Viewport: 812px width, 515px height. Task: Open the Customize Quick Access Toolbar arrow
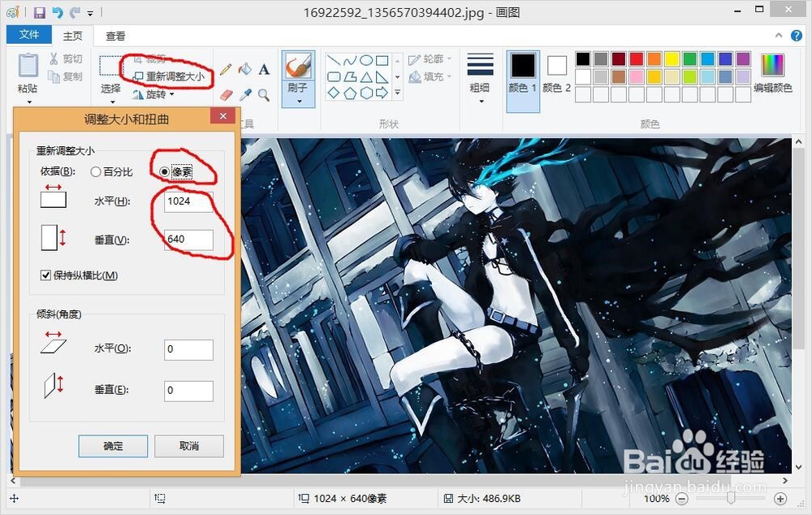pos(90,13)
